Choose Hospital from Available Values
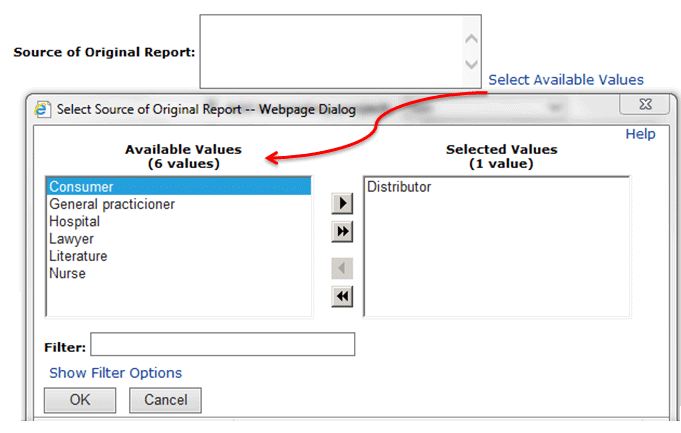This screenshot has width=681, height=433. [x=75, y=222]
